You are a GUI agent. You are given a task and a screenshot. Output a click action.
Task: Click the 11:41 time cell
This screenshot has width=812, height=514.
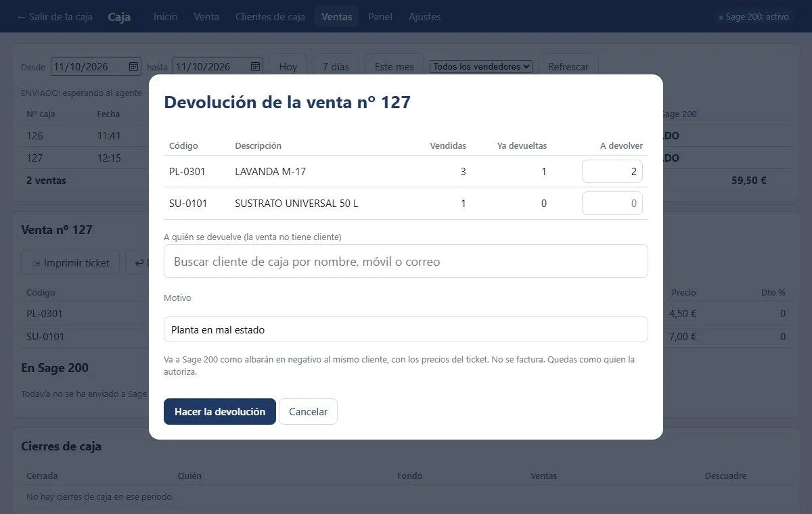[109, 135]
